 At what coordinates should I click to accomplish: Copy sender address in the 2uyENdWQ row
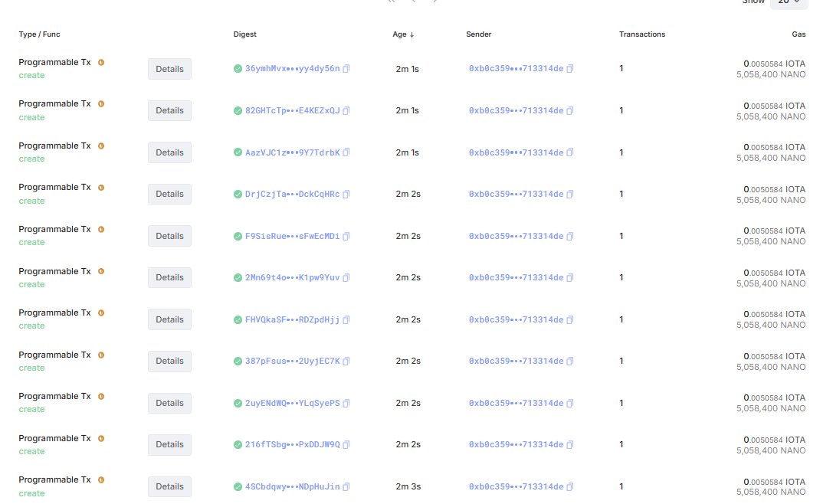tap(570, 403)
